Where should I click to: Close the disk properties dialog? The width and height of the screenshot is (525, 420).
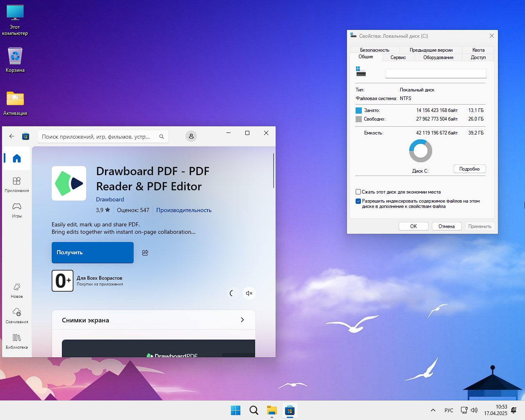coord(492,36)
